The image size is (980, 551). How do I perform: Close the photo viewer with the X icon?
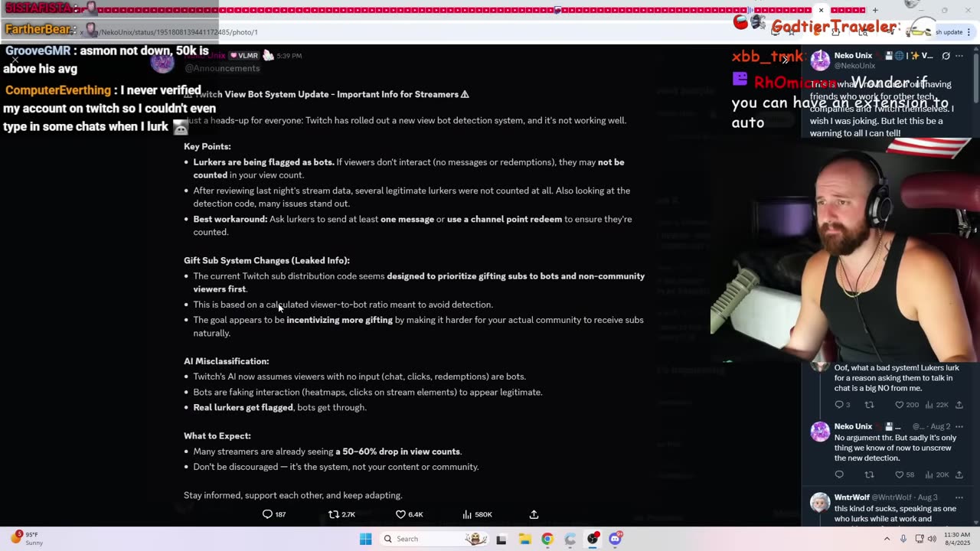[x=15, y=59]
